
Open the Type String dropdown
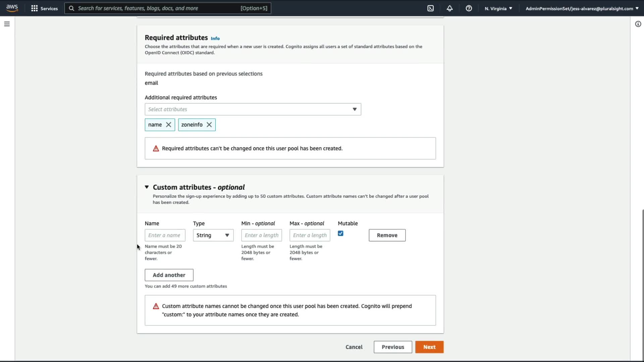(213, 235)
